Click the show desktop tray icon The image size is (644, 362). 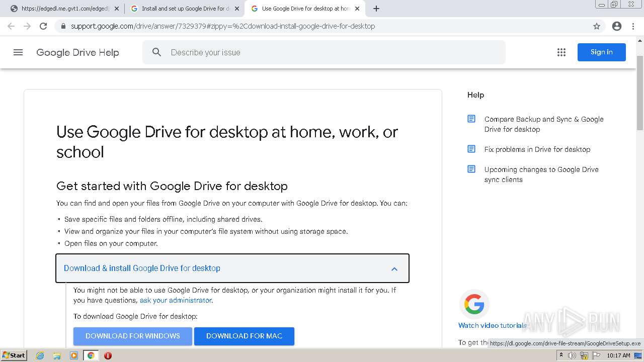(x=638, y=355)
